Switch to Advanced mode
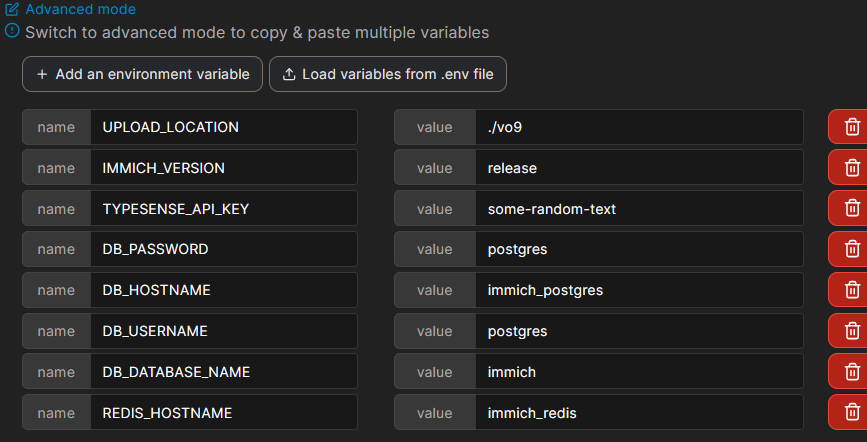867x442 pixels. (x=80, y=9)
